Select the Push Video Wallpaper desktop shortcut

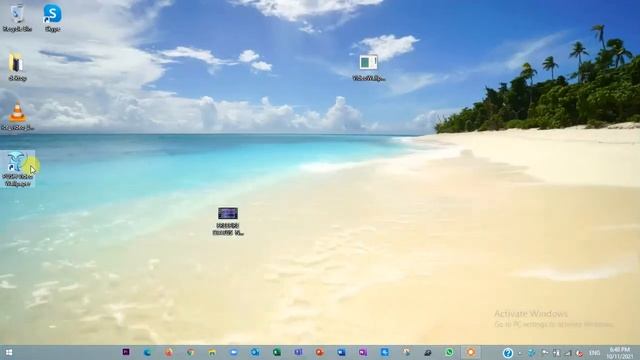pyautogui.click(x=18, y=169)
